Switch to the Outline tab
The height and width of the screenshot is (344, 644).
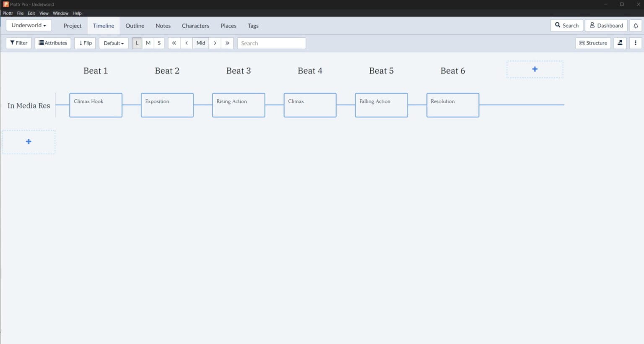[x=135, y=26]
